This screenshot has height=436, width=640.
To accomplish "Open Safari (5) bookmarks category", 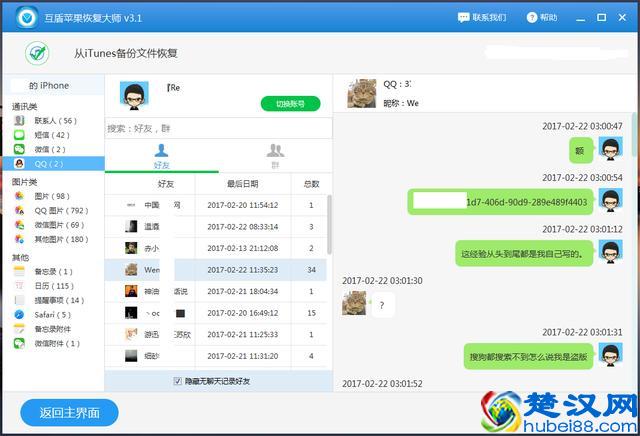I will (52, 315).
